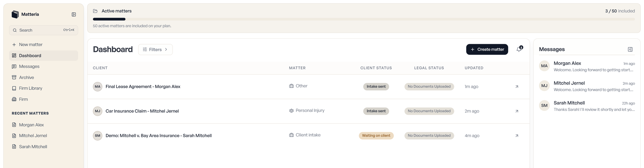
Task: Click SM avatar in Messages panel
Action: (544, 105)
